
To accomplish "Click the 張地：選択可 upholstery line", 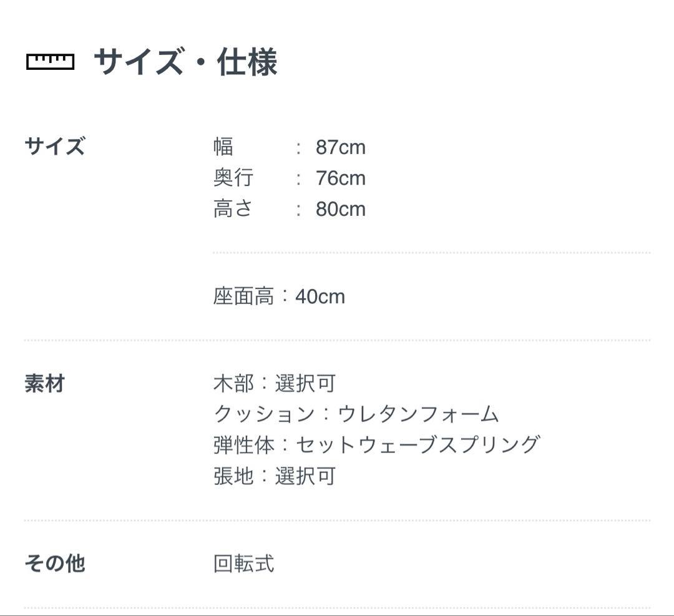I will 275,476.
